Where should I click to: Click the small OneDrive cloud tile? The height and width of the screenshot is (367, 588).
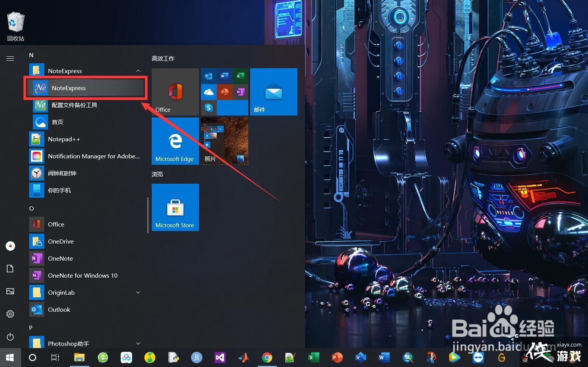[x=208, y=92]
